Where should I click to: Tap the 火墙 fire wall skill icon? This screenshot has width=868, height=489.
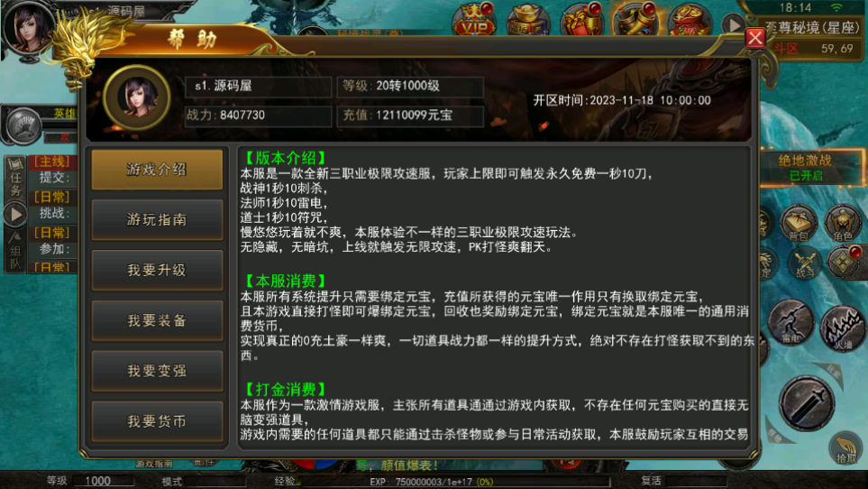[843, 328]
